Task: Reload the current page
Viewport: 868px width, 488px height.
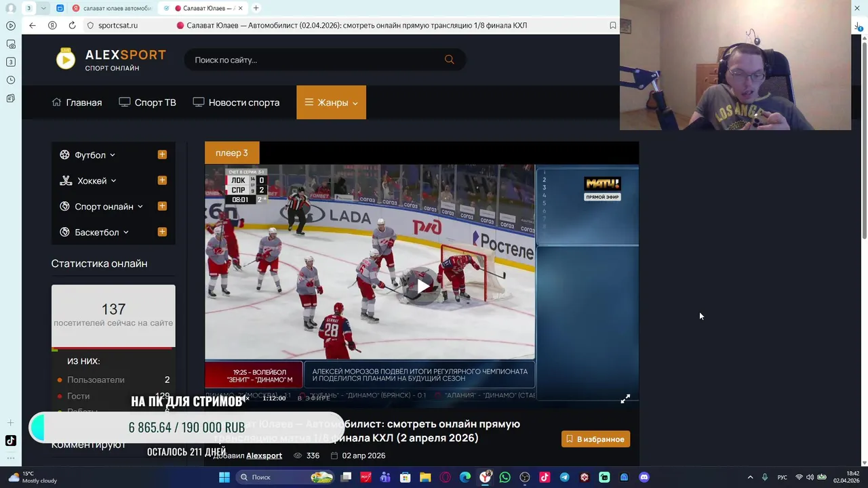Action: 72,25
